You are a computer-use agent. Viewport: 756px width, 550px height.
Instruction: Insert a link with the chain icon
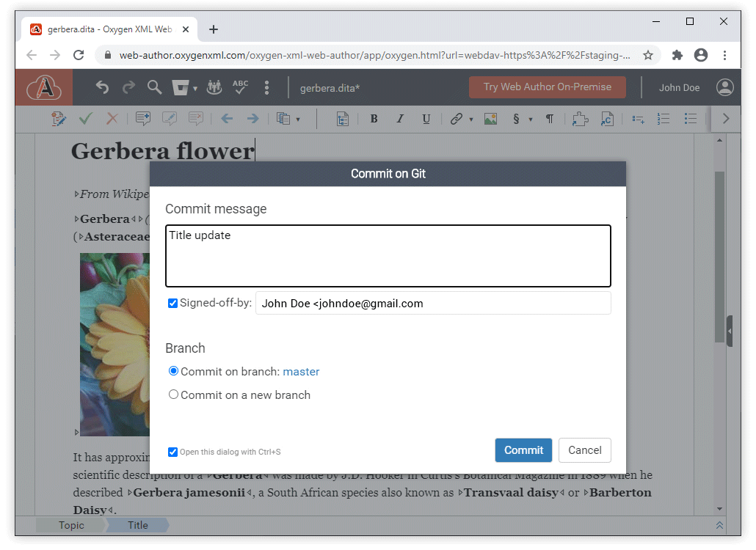pos(456,119)
